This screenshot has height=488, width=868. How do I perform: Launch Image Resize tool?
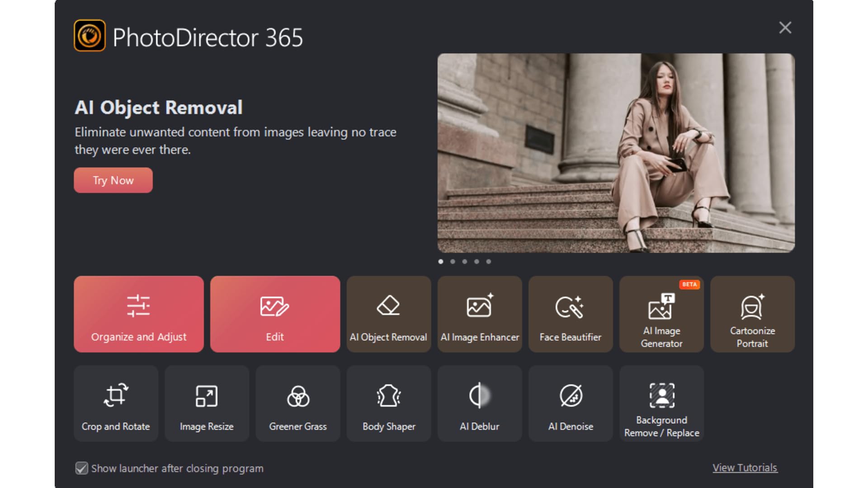click(207, 404)
